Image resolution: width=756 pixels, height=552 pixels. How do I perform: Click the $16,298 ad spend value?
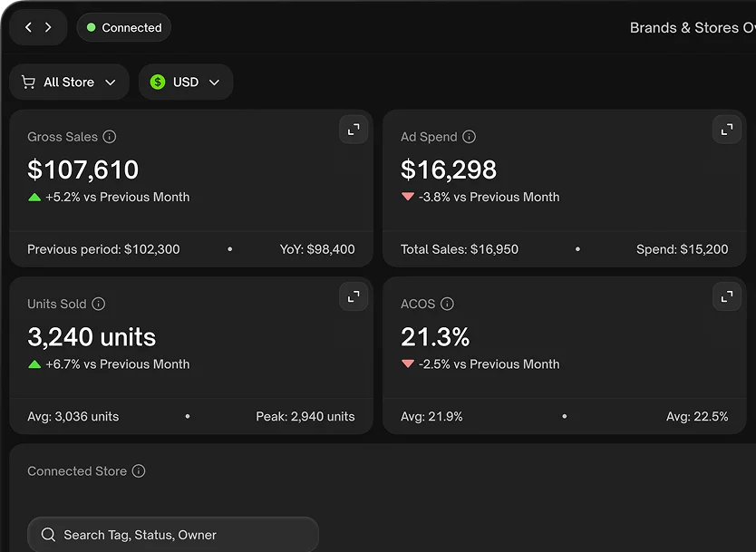coord(449,169)
